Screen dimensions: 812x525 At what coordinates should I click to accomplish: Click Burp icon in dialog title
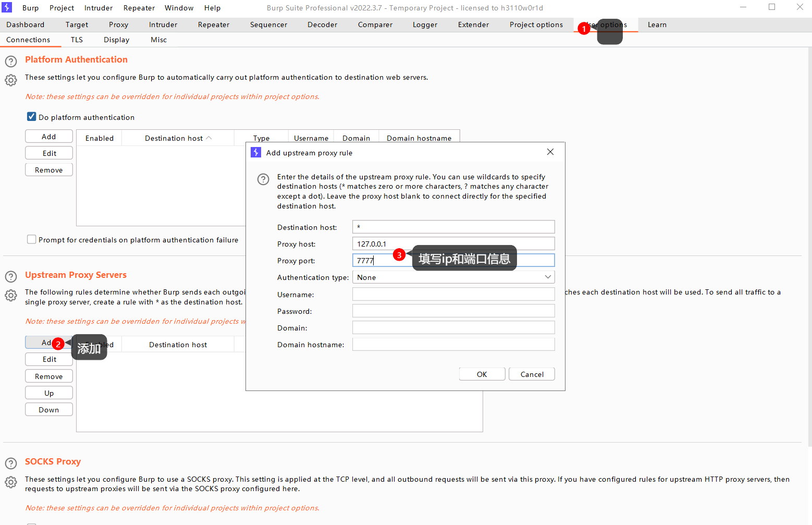click(256, 152)
